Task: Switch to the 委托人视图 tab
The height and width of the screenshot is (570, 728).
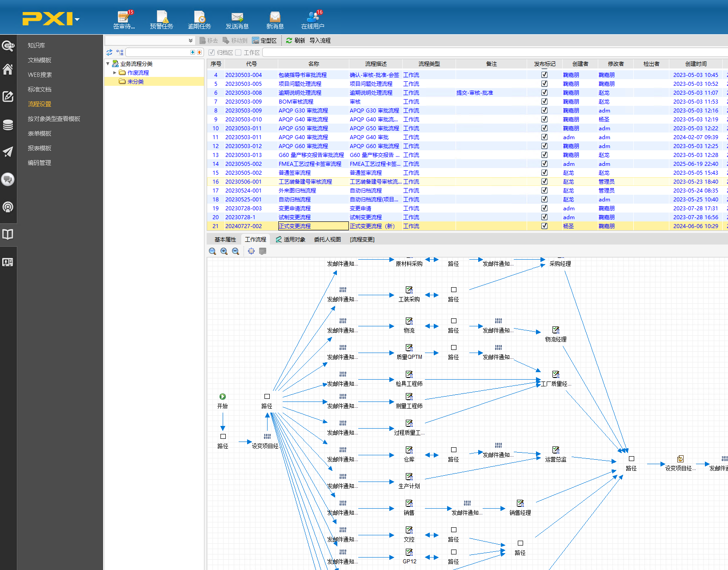Action: click(x=327, y=240)
